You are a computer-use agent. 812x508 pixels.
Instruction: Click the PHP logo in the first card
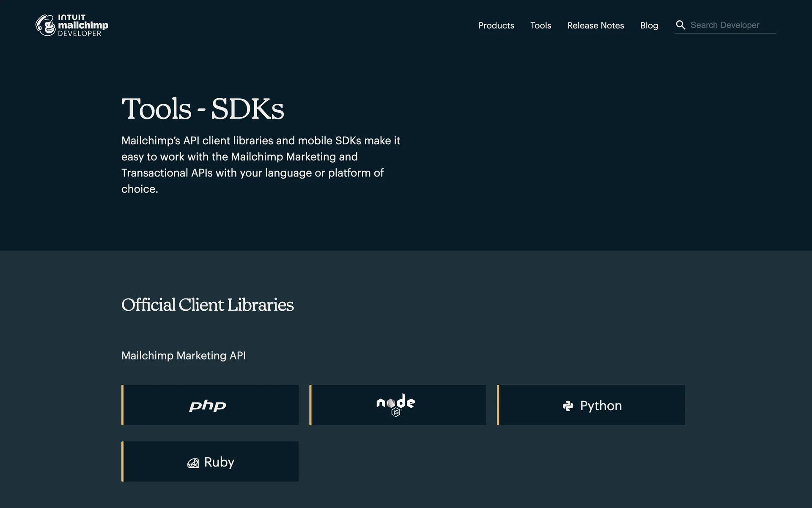pos(208,406)
